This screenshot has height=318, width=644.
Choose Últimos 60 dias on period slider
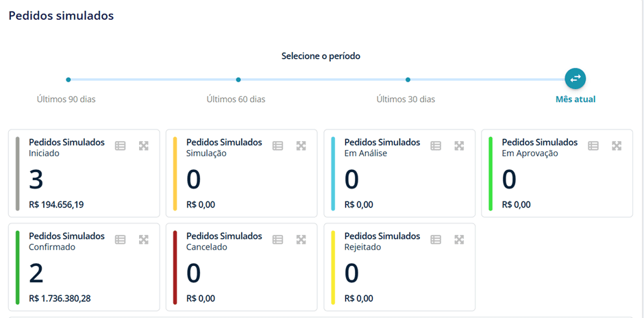[x=238, y=79]
